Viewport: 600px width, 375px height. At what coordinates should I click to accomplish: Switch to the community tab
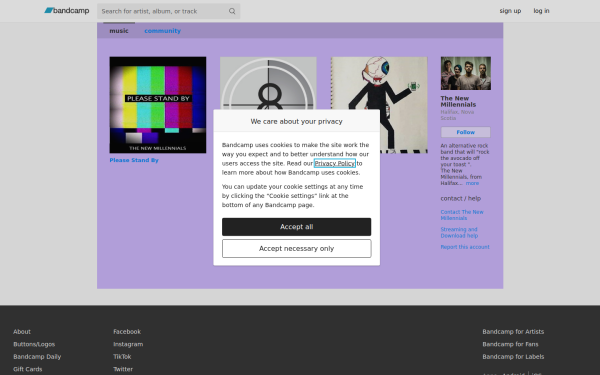[x=162, y=31]
